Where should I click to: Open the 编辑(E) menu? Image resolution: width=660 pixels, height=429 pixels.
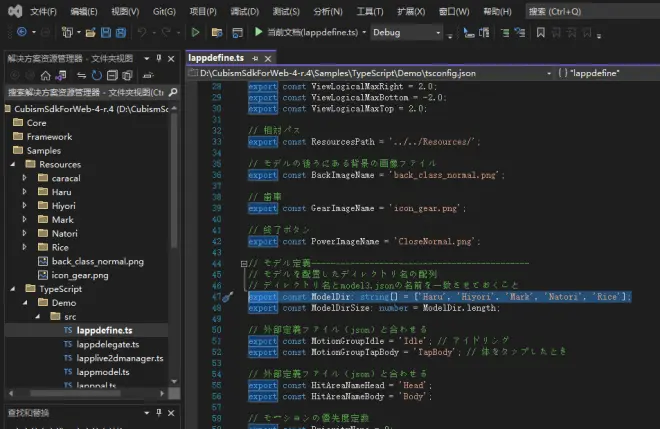84,11
